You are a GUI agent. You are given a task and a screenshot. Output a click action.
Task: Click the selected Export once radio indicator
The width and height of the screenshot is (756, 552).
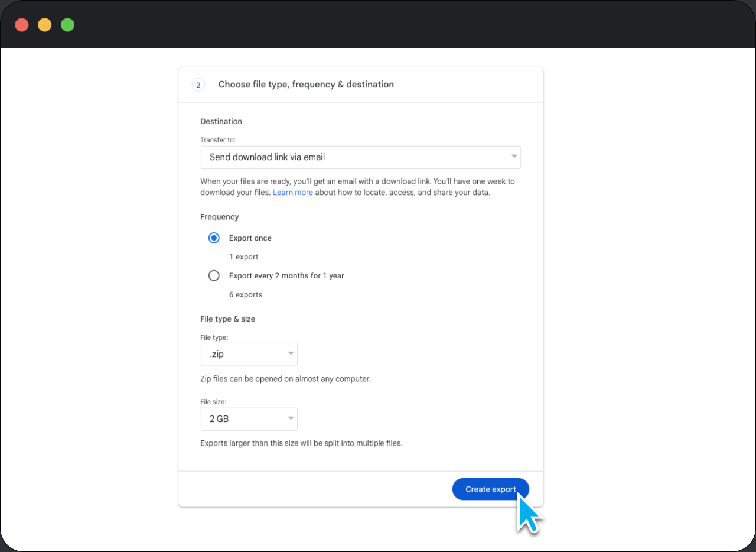point(214,238)
